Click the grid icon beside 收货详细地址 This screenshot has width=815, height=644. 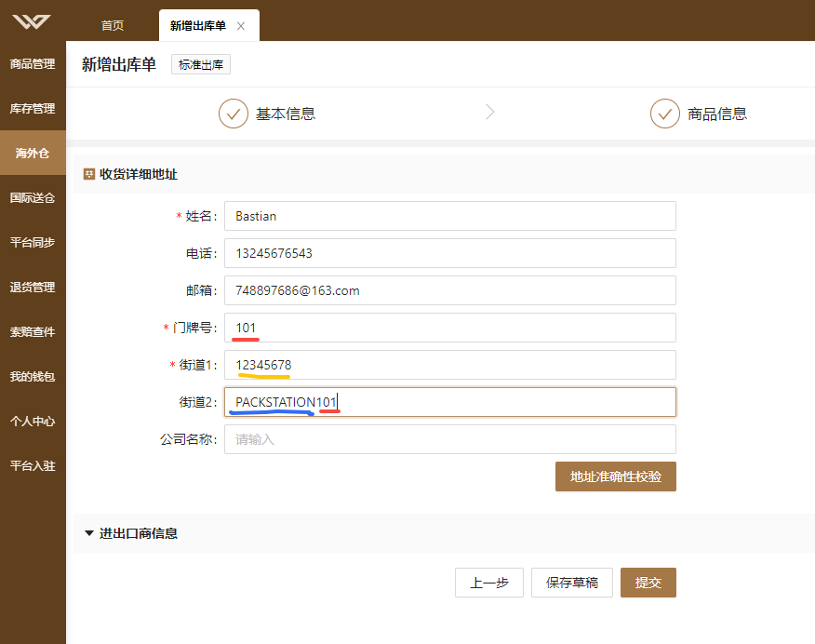pyautogui.click(x=89, y=174)
